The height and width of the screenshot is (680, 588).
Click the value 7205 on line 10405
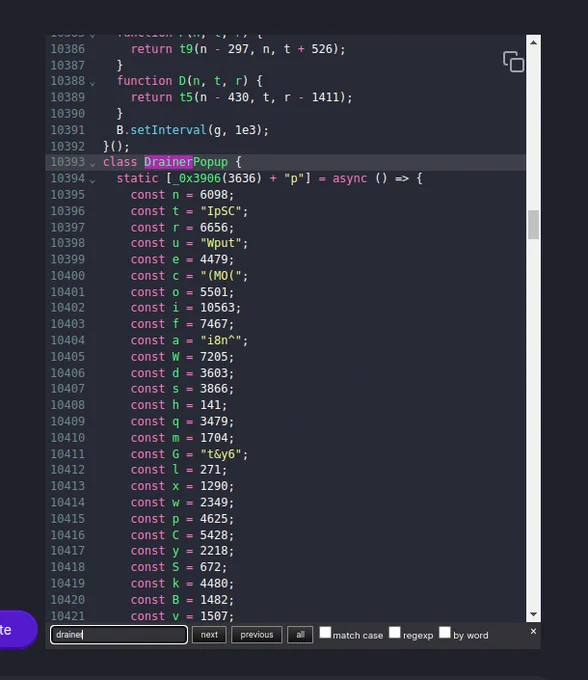pyautogui.click(x=214, y=357)
